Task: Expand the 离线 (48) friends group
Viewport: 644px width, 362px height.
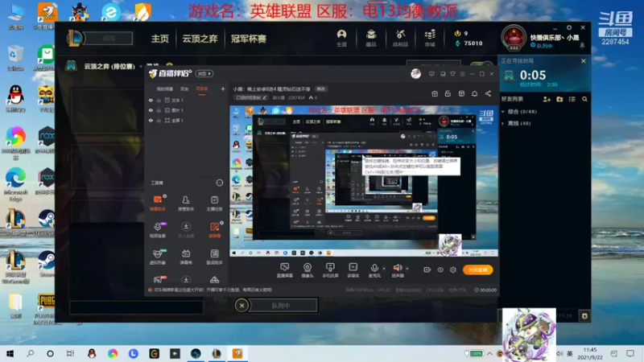Action: 518,123
